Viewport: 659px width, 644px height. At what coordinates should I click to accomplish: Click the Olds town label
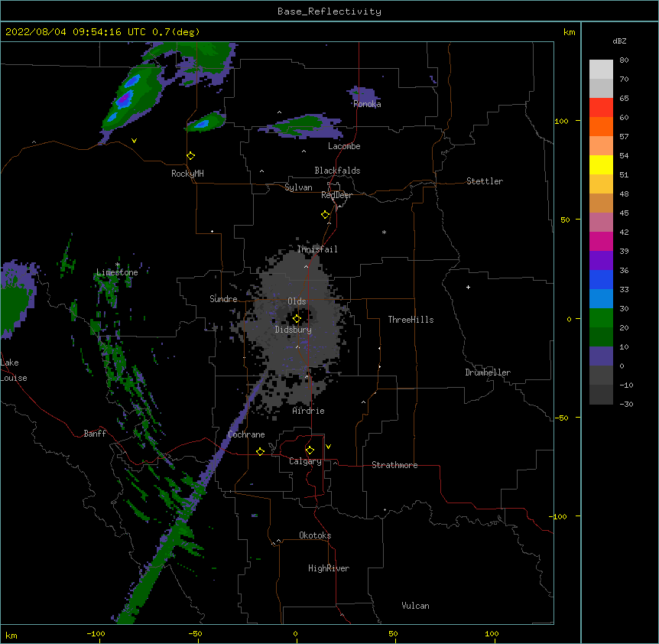click(297, 301)
